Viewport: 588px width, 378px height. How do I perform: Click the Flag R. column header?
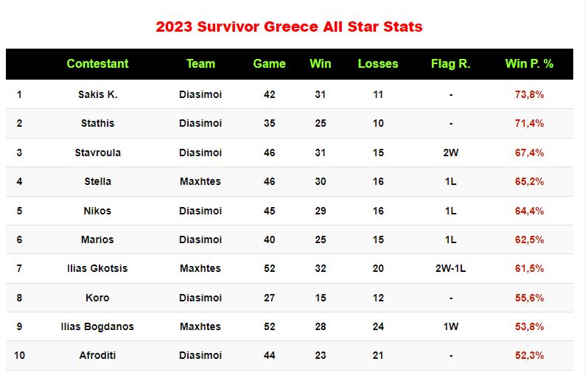coord(450,64)
